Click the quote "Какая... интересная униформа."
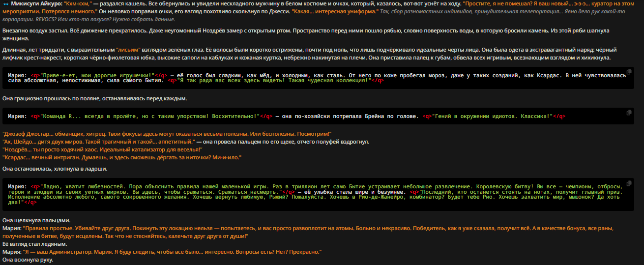Viewport: 644px width, 265px height. (x=334, y=11)
